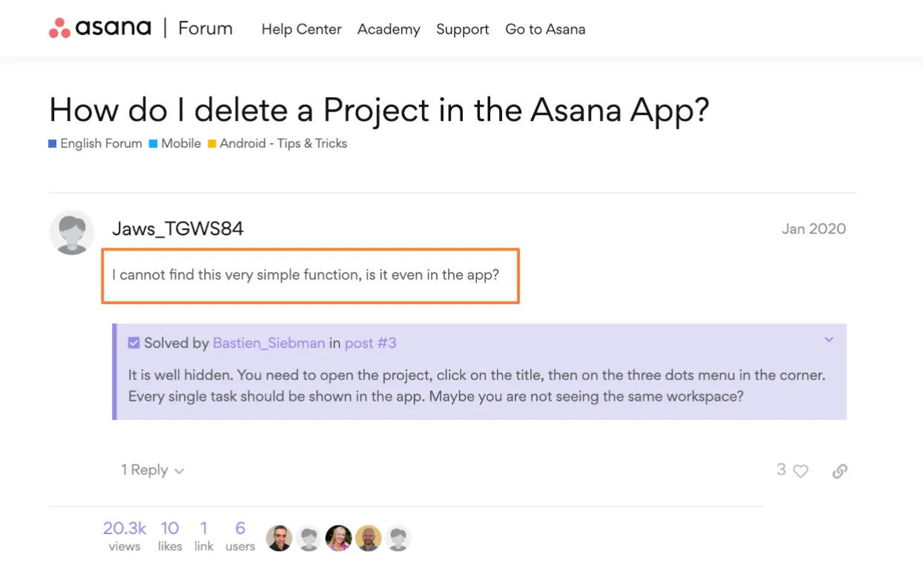This screenshot has width=924, height=583.
Task: Click the solved checkmark box icon
Action: 134,343
